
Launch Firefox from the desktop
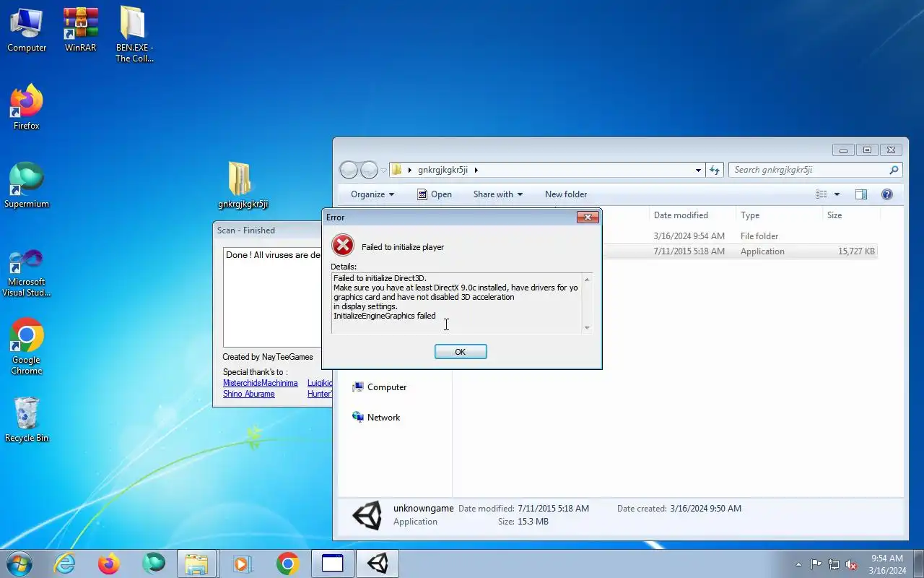[x=27, y=108]
